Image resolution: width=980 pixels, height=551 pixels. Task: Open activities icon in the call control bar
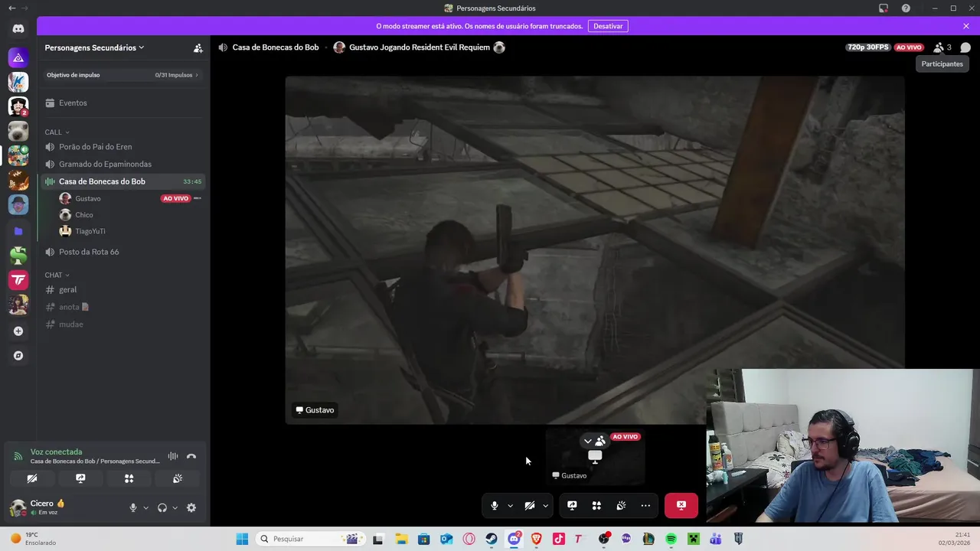596,505
